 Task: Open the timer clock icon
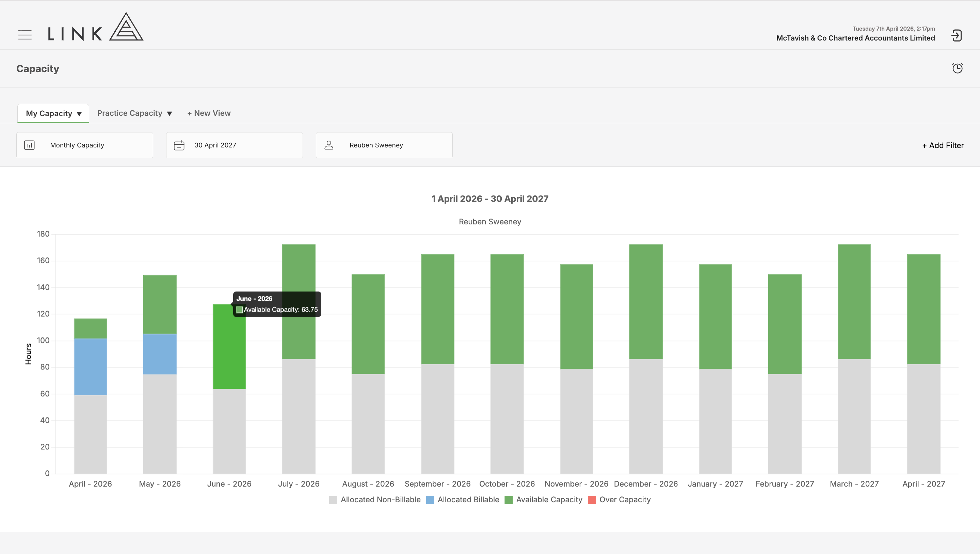957,68
